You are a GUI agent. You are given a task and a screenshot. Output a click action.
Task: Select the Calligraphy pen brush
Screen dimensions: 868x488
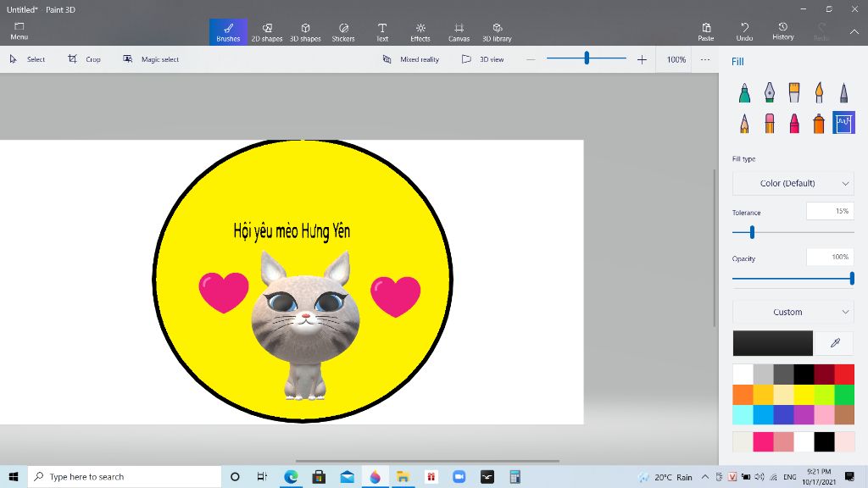point(770,92)
